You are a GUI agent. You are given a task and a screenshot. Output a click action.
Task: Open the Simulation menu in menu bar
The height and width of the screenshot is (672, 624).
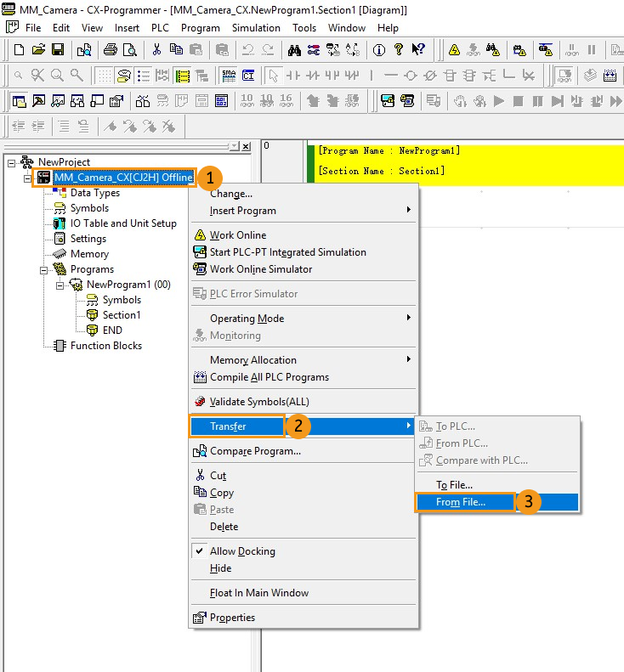256,28
